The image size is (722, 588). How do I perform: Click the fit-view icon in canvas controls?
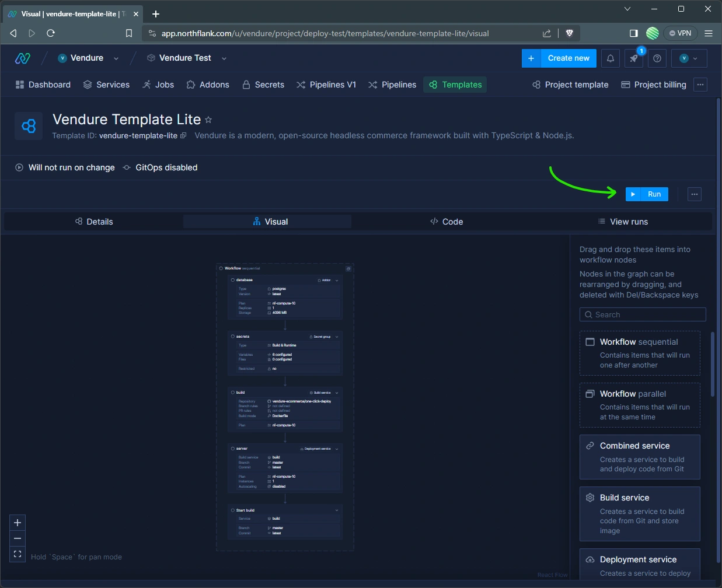[x=17, y=554]
